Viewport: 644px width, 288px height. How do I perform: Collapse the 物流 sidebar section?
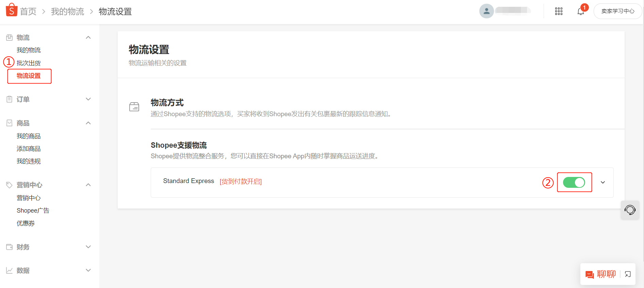(x=88, y=37)
